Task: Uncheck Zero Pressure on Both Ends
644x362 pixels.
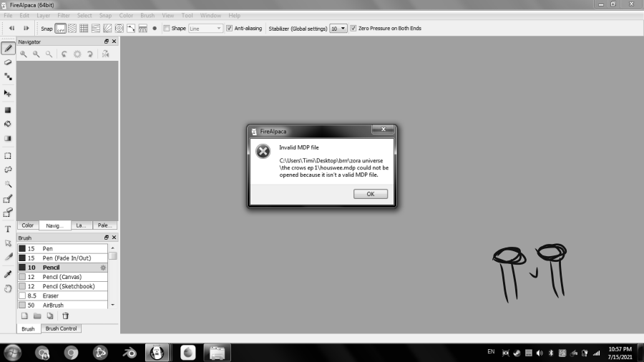Action: pos(353,29)
